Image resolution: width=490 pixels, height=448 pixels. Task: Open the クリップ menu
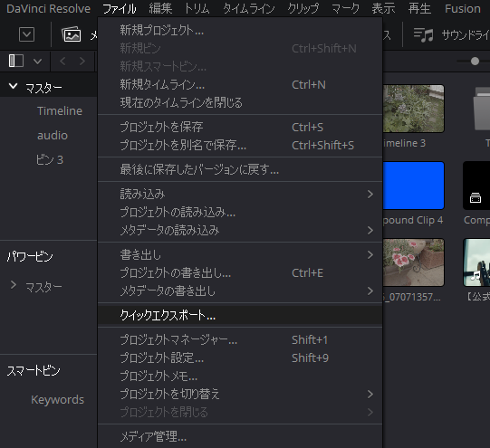pos(303,9)
